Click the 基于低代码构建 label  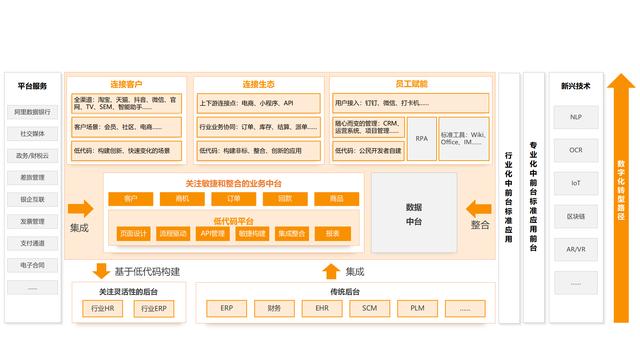click(x=147, y=271)
